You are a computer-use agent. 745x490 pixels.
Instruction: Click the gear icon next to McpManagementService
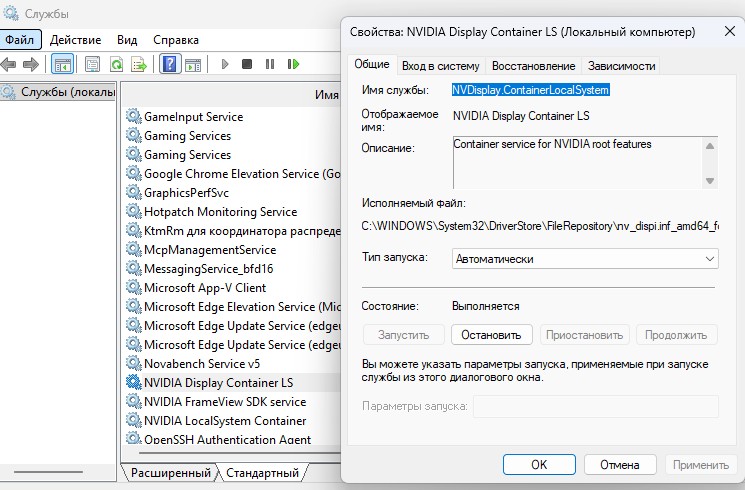click(x=134, y=250)
